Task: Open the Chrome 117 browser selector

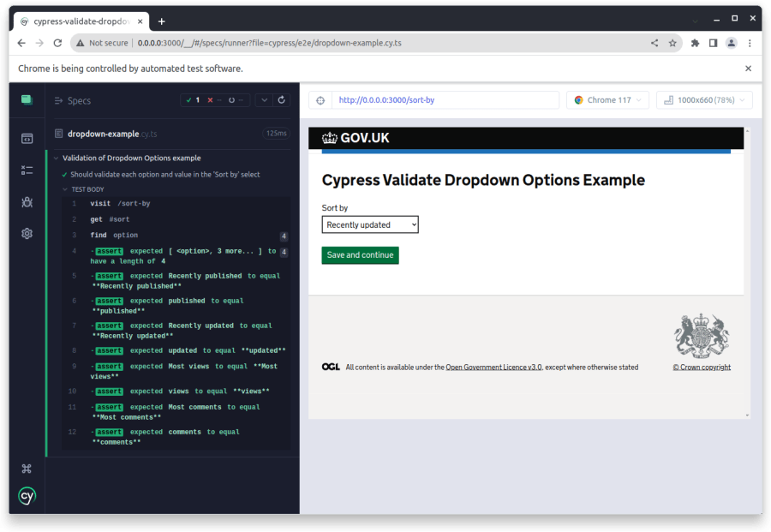Action: (607, 99)
